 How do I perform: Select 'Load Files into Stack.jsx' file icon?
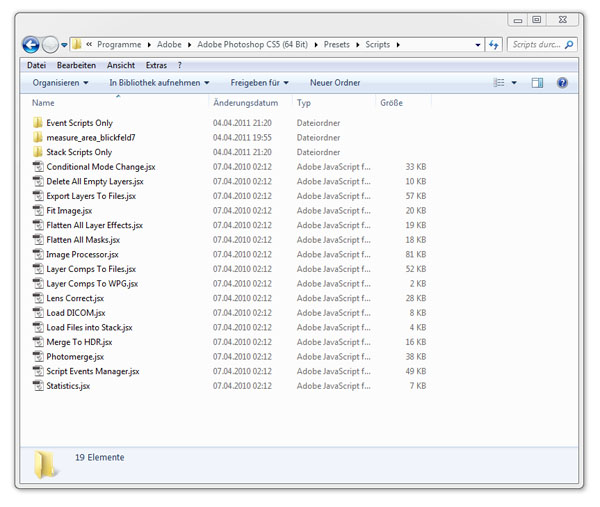[x=38, y=327]
